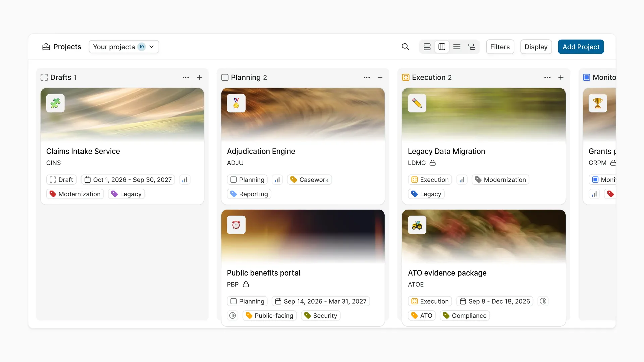Click the Filters button
Screen dimensions: 644x362
pyautogui.click(x=500, y=47)
